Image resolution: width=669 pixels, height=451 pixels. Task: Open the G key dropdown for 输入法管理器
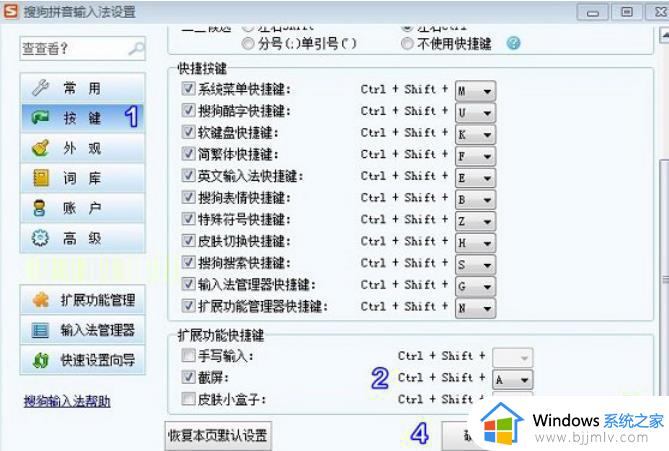pos(475,286)
